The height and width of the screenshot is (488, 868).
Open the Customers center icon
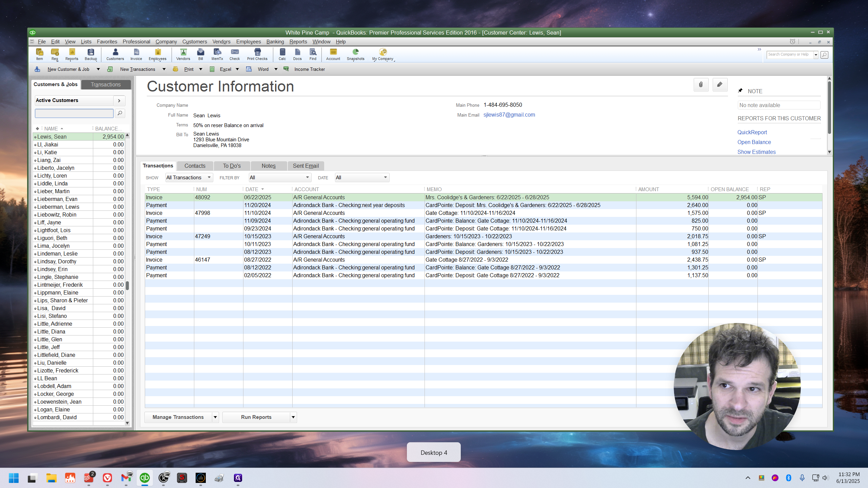(115, 54)
